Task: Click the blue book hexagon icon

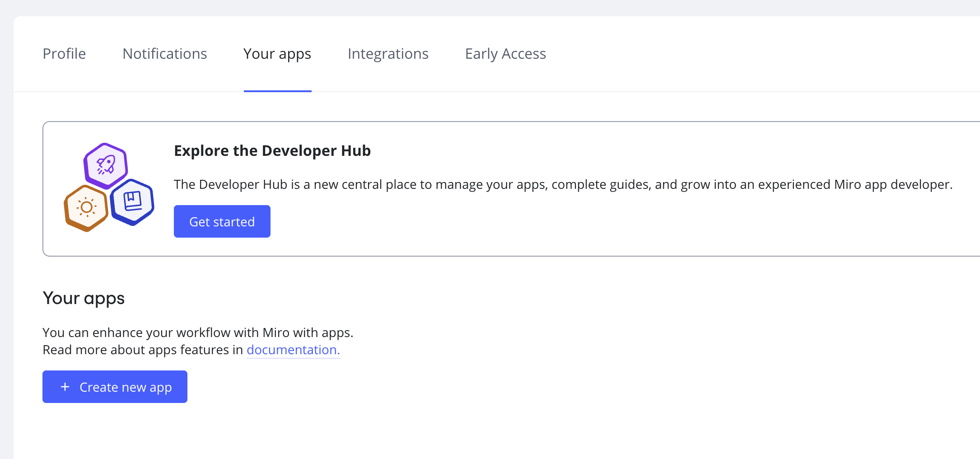Action: pos(132,201)
